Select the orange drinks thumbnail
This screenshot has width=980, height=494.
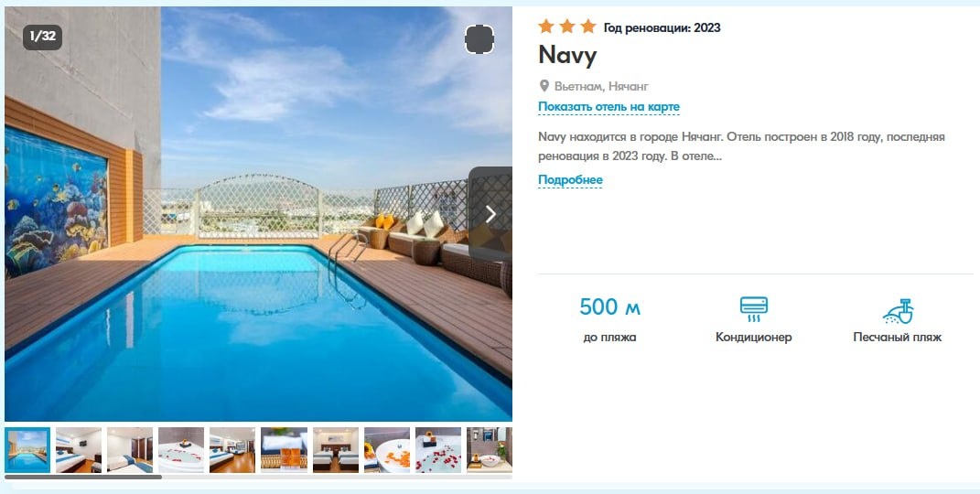point(285,450)
